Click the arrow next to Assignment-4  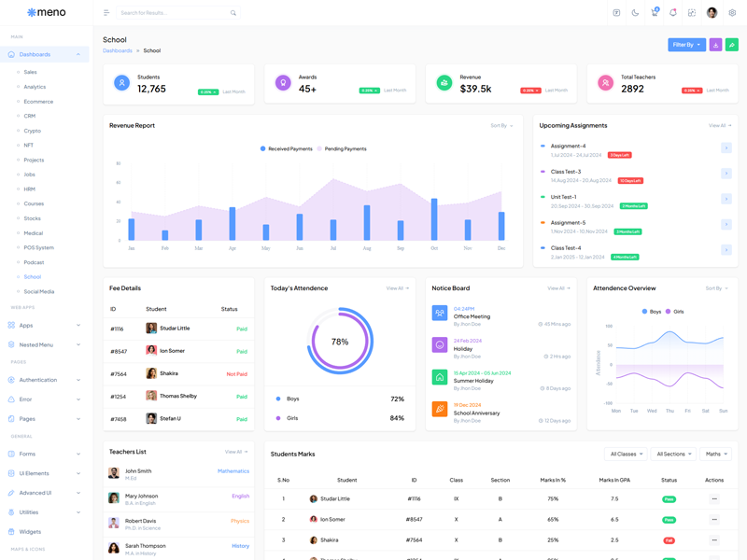726,148
